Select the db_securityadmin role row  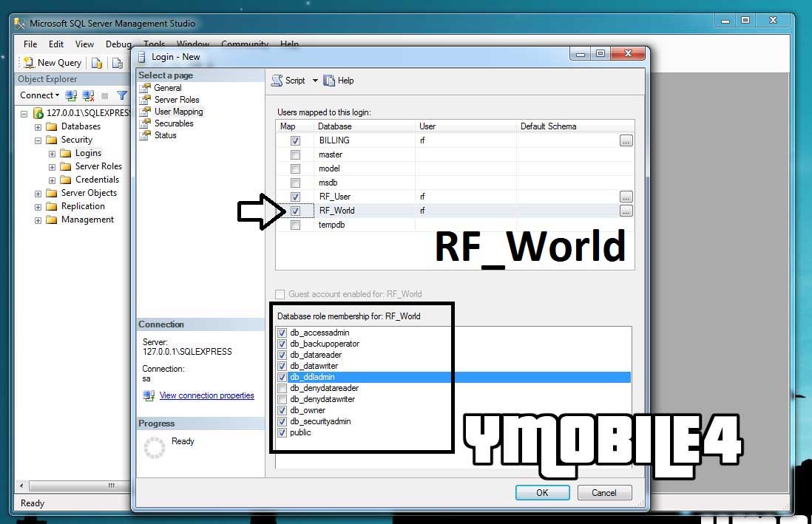[453, 421]
